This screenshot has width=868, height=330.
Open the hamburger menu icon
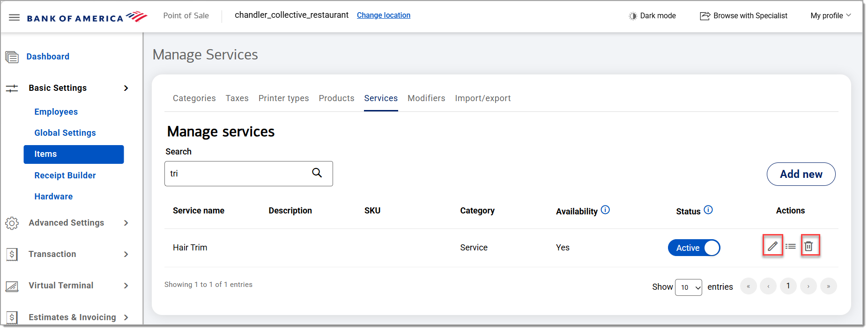click(x=15, y=18)
